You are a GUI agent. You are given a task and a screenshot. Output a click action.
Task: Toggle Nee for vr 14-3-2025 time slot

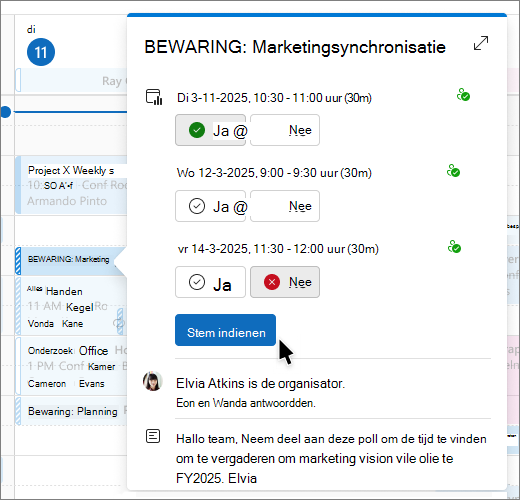[285, 282]
